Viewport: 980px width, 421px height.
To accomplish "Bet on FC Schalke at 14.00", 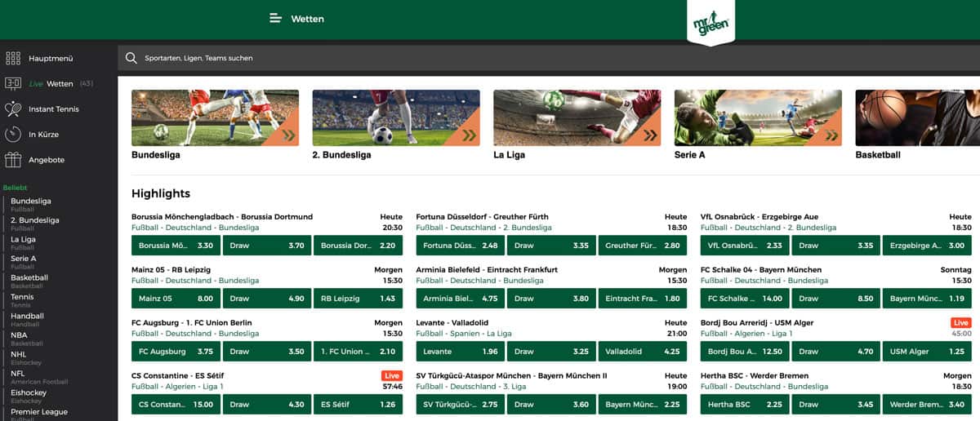I will 745,298.
